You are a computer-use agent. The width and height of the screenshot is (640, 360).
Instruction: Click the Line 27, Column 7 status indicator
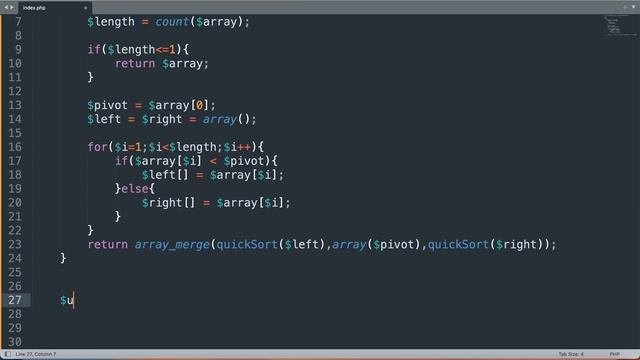pos(36,354)
